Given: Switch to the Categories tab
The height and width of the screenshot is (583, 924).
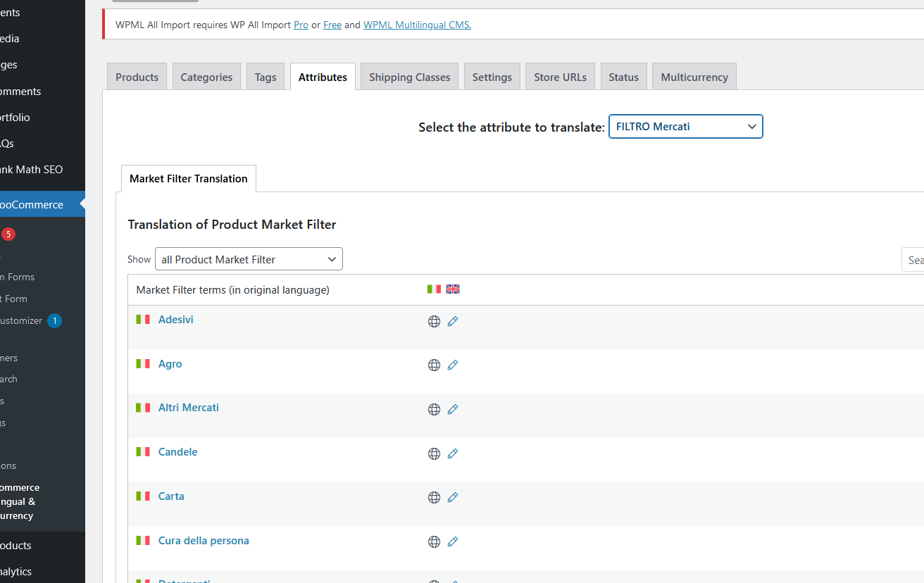Looking at the screenshot, I should (x=206, y=77).
